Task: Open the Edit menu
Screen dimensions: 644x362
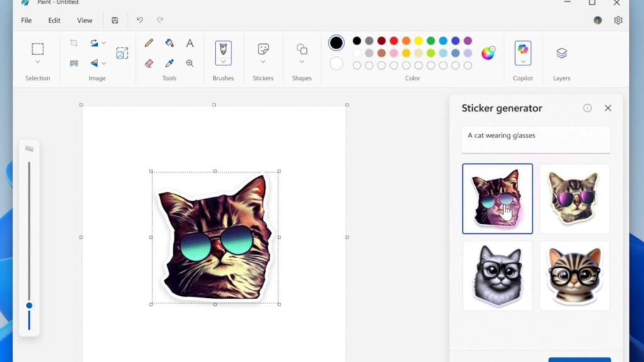Action: click(53, 20)
